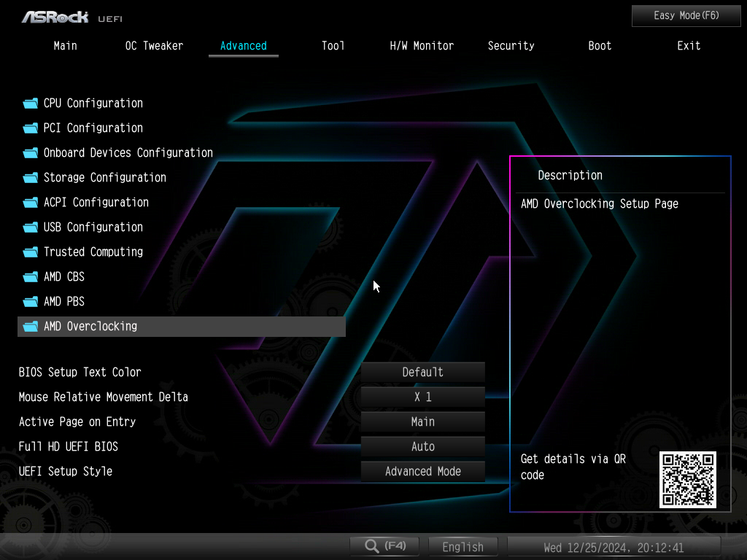Click the CPU Configuration folder icon

[x=31, y=104]
